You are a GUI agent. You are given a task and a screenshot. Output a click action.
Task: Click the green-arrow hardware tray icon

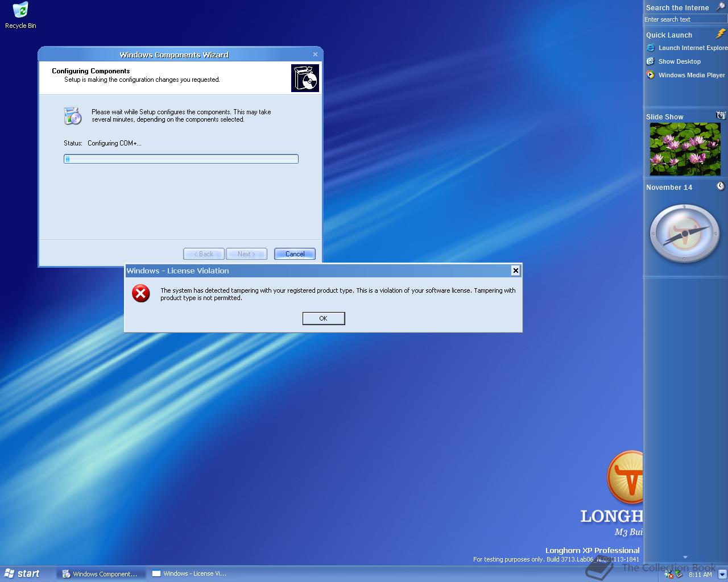tap(679, 575)
